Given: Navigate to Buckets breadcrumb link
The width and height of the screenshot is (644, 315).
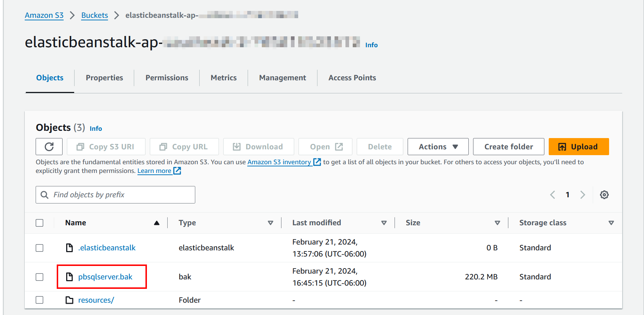Looking at the screenshot, I should pos(95,15).
